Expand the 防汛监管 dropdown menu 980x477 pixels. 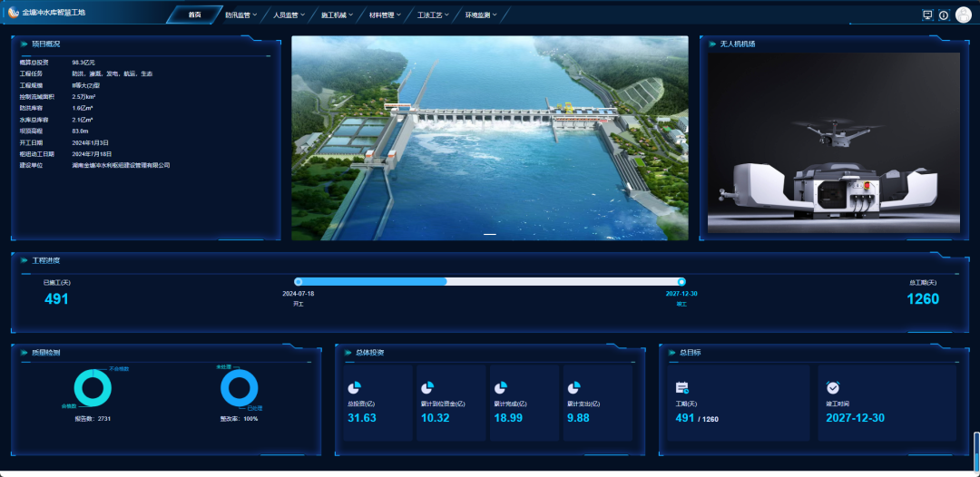click(x=240, y=15)
